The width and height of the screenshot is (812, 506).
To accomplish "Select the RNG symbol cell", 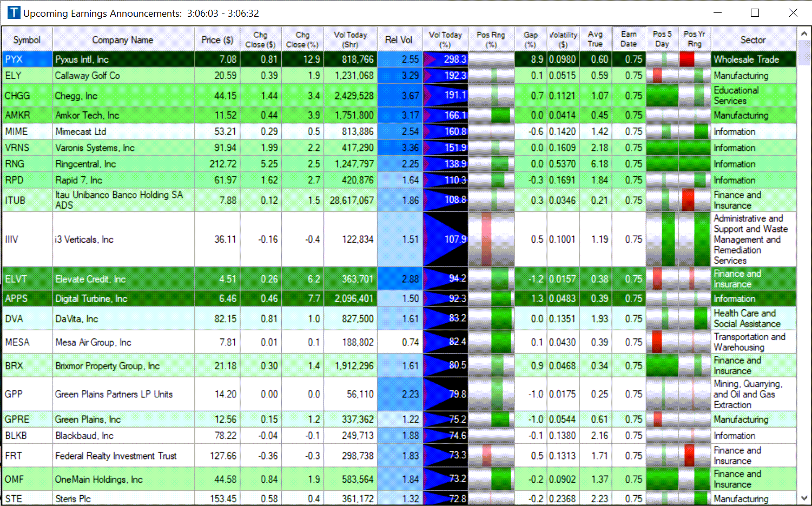I will tap(27, 164).
